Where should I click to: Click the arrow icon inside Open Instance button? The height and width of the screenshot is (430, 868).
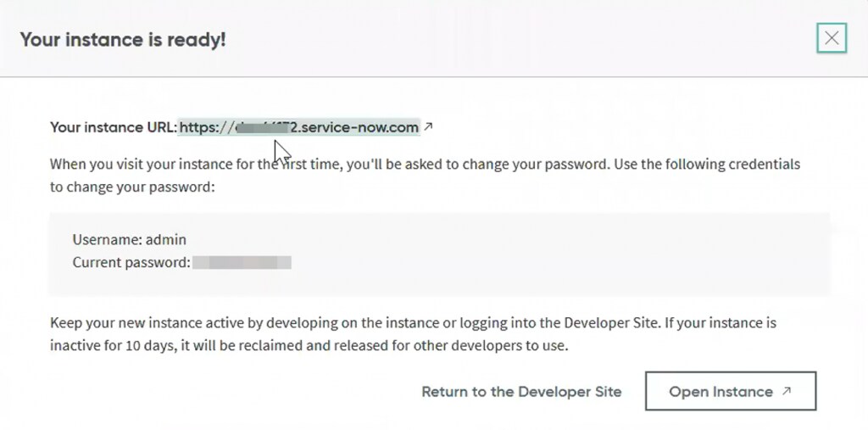coord(787,391)
